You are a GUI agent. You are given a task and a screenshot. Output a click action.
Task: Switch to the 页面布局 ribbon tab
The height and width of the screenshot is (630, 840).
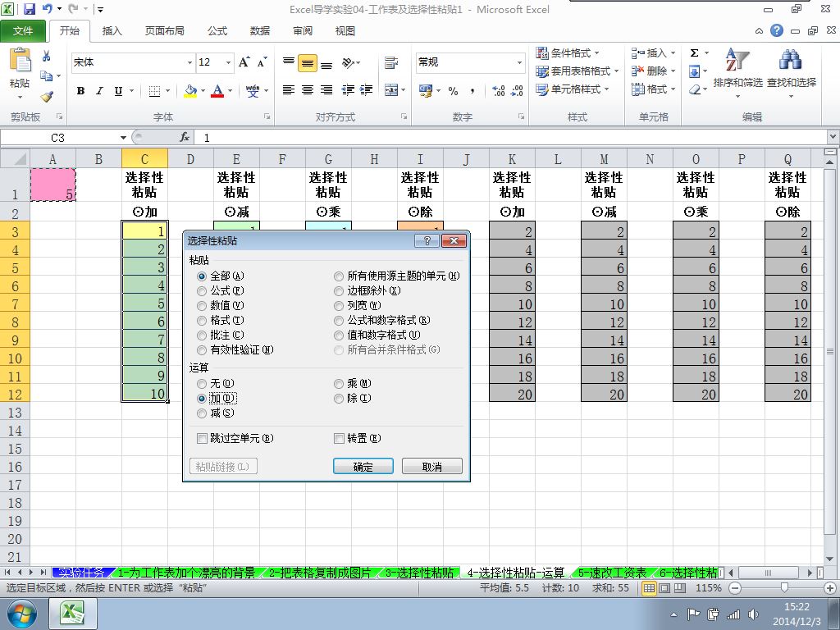164,30
